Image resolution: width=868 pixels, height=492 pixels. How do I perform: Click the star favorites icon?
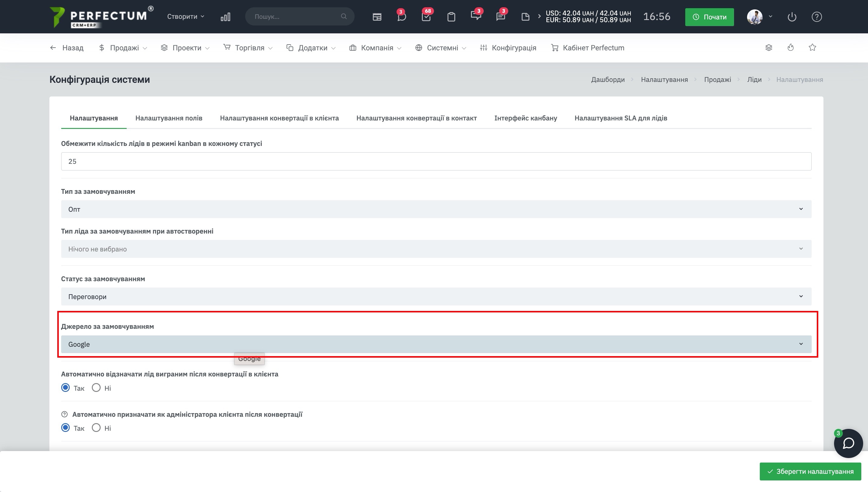click(x=812, y=48)
